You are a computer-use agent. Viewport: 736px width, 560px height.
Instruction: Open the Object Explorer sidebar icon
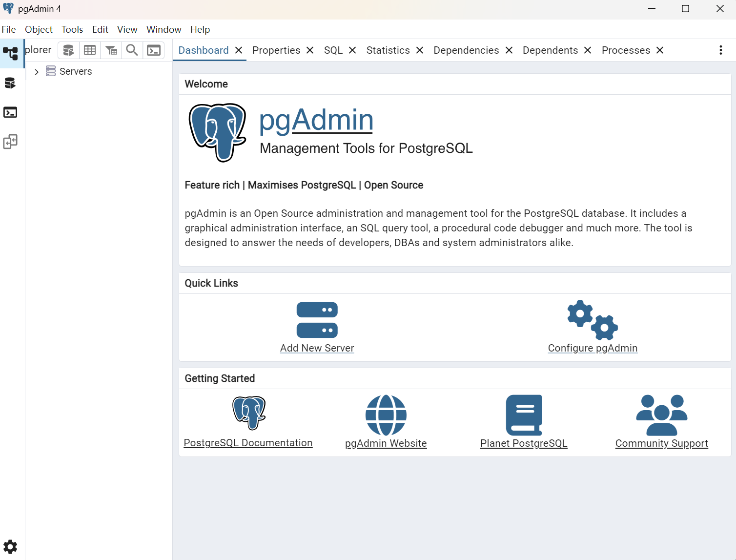(x=10, y=53)
